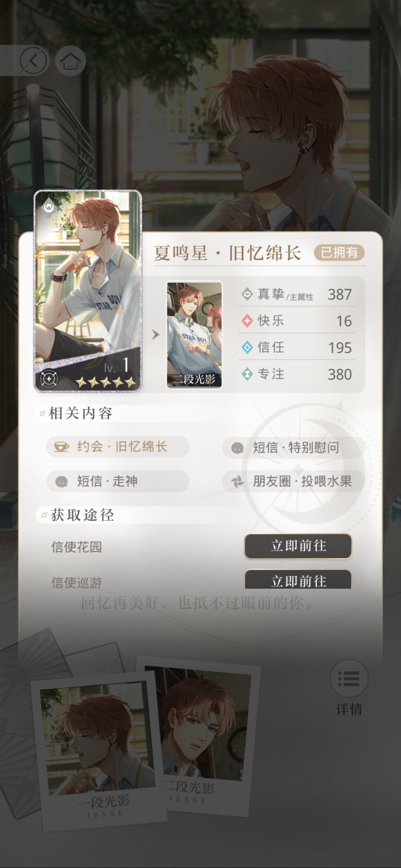Tap the 已拥有 owned badge
The image size is (401, 868).
(339, 253)
